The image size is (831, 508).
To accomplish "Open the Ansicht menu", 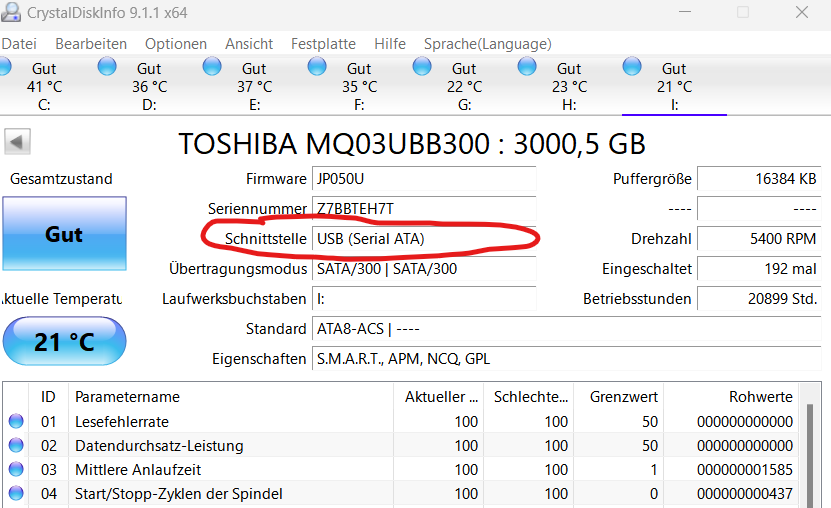I will [x=249, y=43].
